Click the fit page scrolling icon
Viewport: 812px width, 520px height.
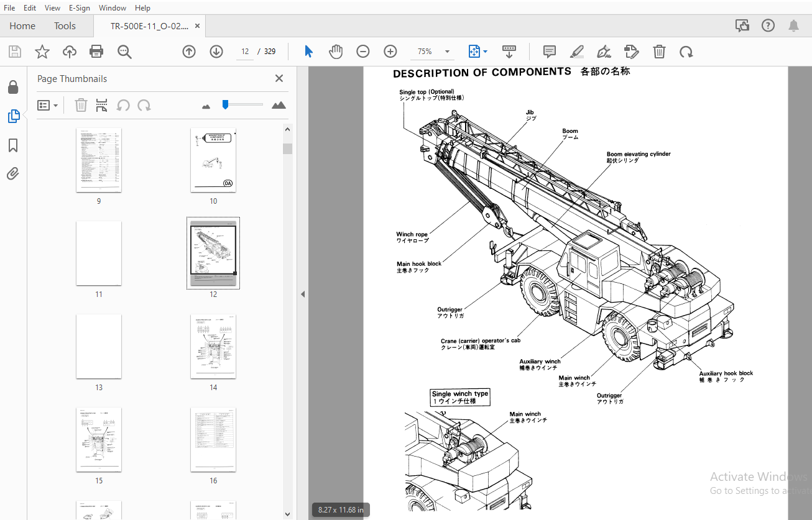474,52
